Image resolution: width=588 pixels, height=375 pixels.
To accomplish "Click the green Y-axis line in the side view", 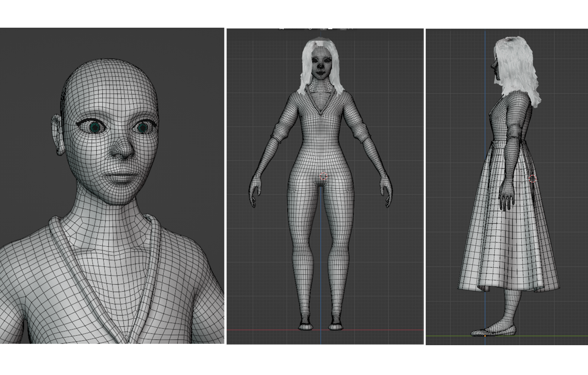I will tap(550, 336).
